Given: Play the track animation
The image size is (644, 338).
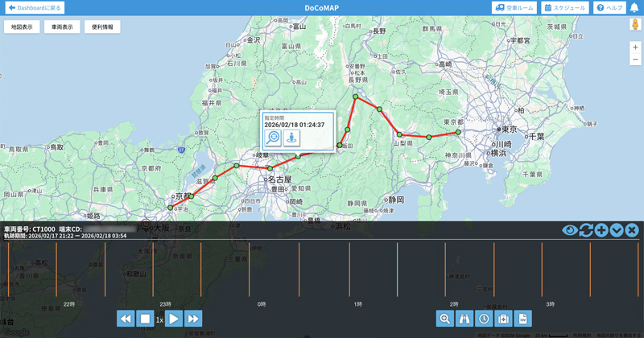Looking at the screenshot, I should coord(174,319).
